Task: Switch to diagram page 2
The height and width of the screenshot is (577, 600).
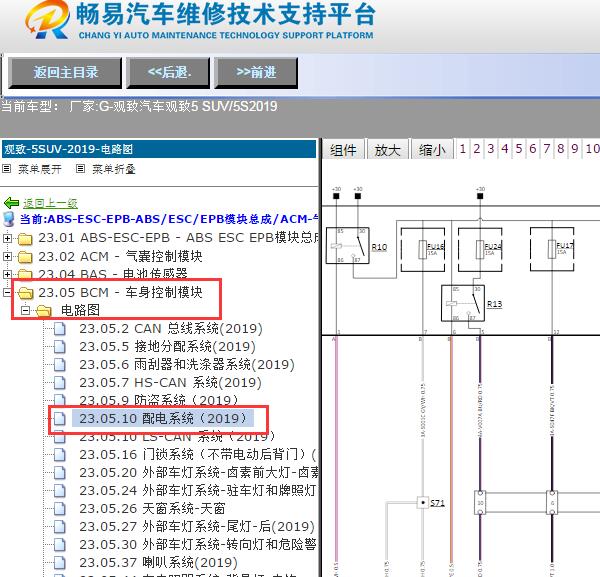Action: 476,148
